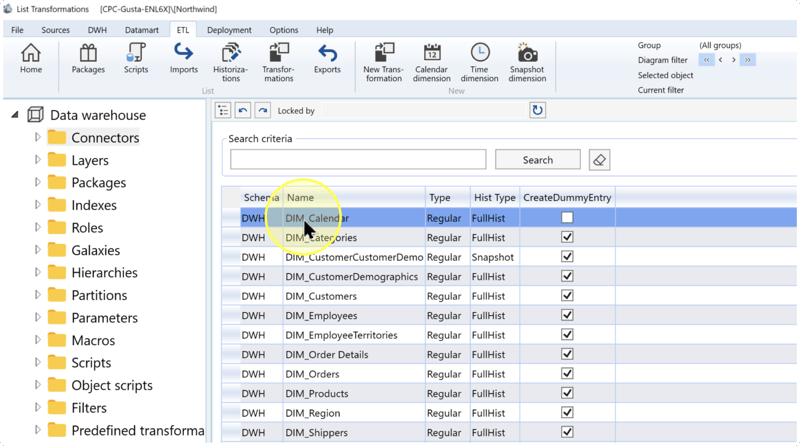Uncheck CreateDummyEntry for DIM_Employees
The width and height of the screenshot is (800, 446).
[x=567, y=315]
